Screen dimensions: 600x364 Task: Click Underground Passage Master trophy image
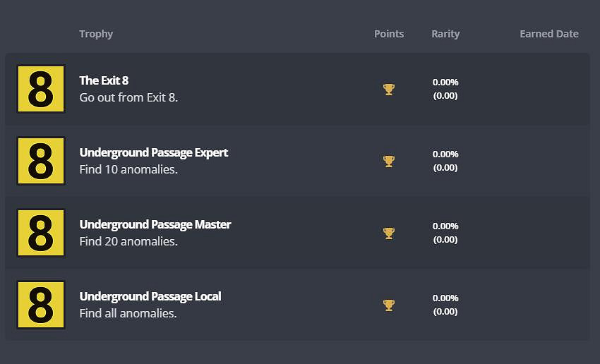(40, 233)
